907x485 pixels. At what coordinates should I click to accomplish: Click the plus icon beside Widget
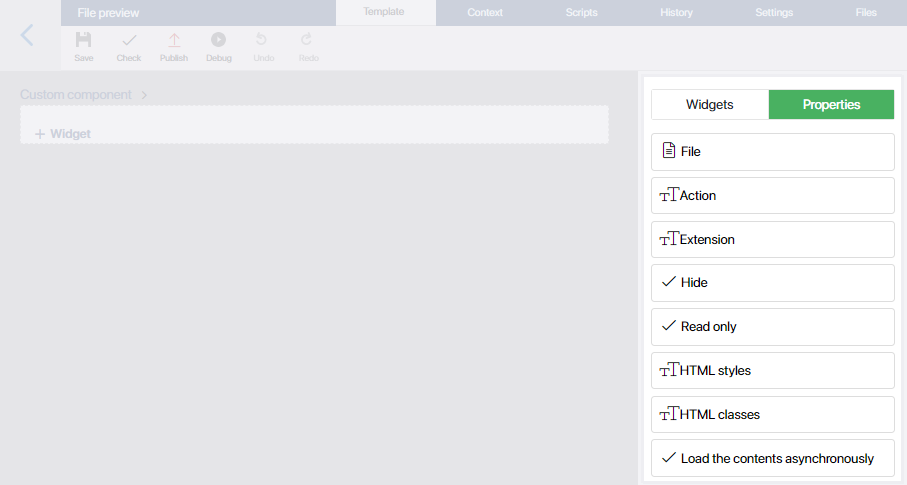tap(40, 134)
